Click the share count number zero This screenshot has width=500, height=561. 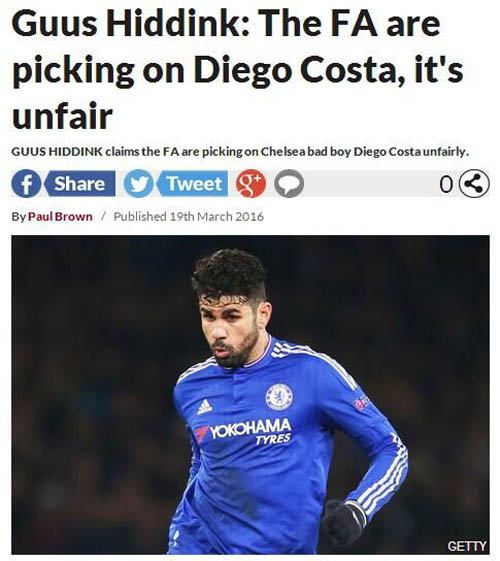coord(446,185)
